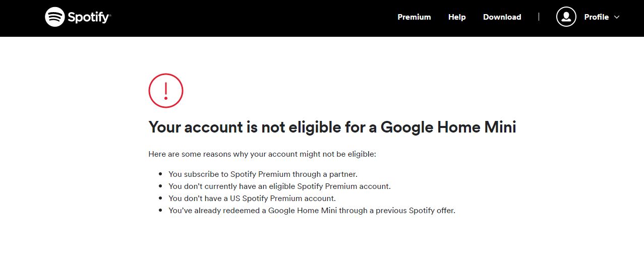644x261 pixels.
Task: Click 'You've already redeemed a Google Home Mini' line
Action: [x=312, y=211]
